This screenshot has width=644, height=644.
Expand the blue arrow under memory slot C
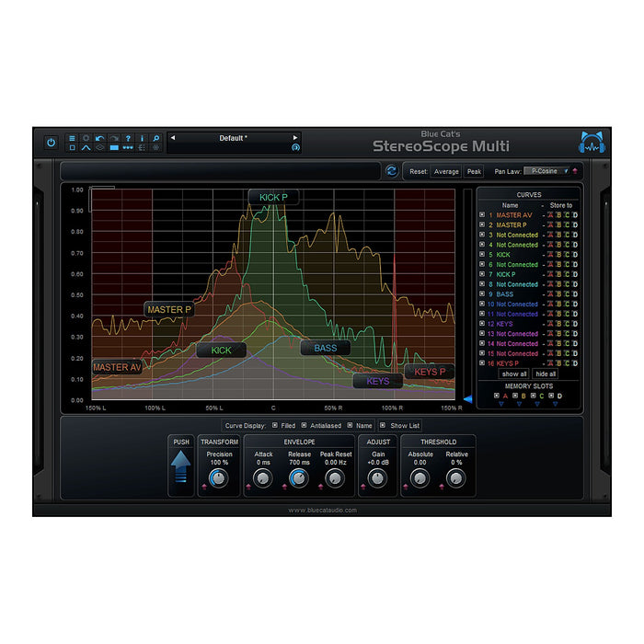(x=537, y=404)
